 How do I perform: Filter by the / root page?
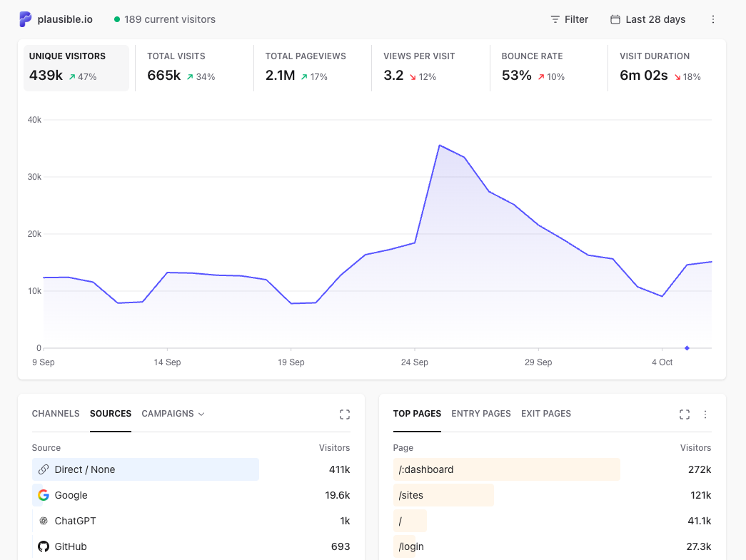[x=552, y=521]
